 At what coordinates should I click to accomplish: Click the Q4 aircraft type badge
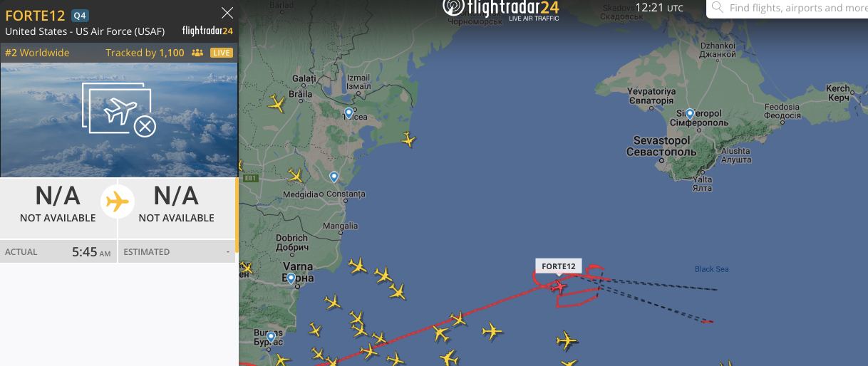(80, 16)
